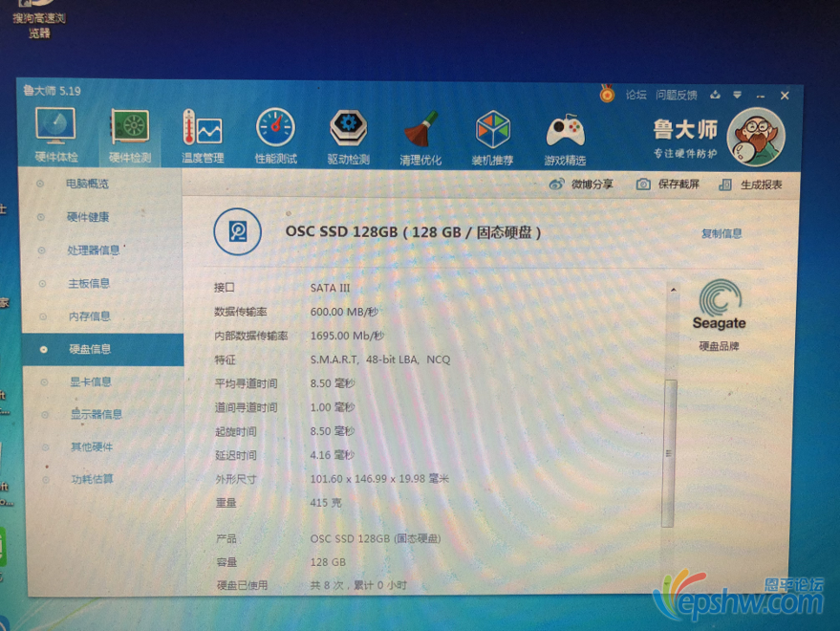This screenshot has height=631, width=840.
Task: Click the SATA III interface value
Action: 330,288
